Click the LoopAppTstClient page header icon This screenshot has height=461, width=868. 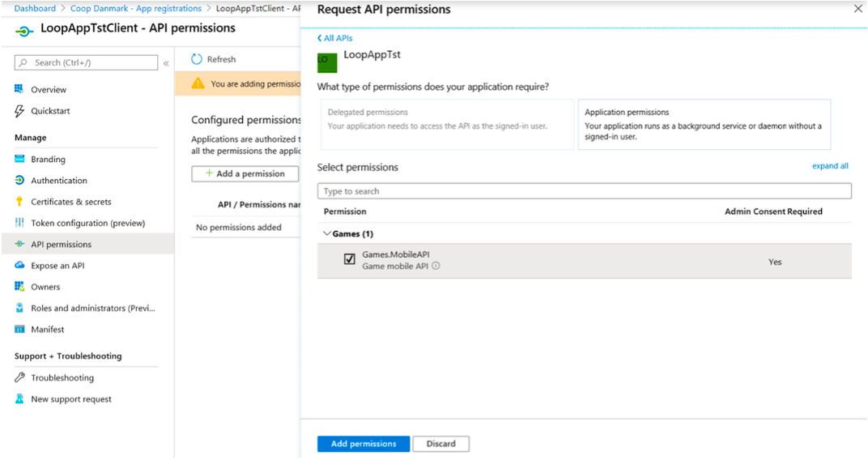pyautogui.click(x=23, y=32)
